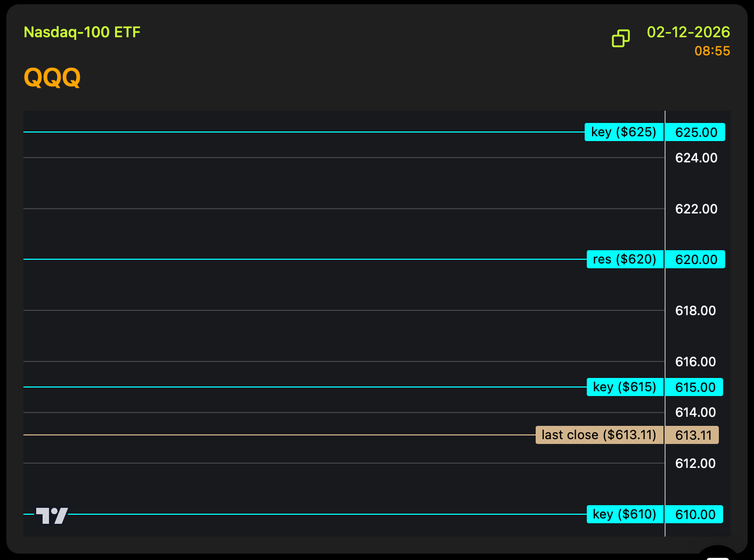
Task: Click the 625.00 price axis tag
Action: (695, 132)
